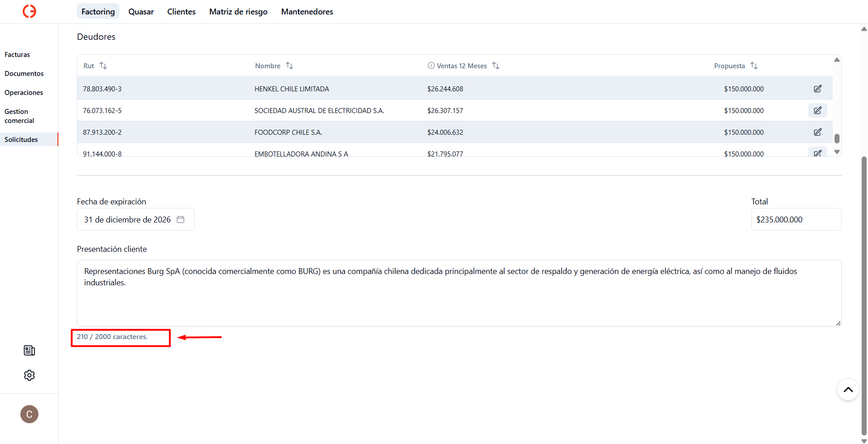Screen dimensions: 868x444
Task: Click the Deudores table scrollbar thumb
Action: pyautogui.click(x=837, y=138)
